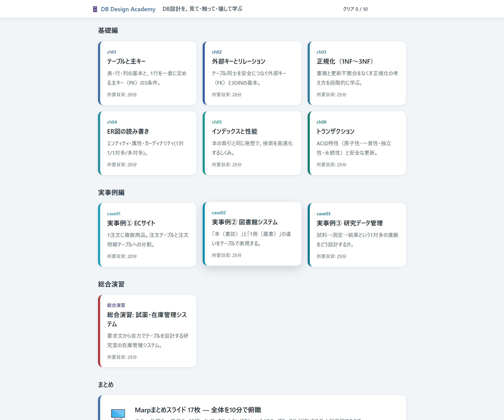Open the ch02 外部キーとリレーション card
Screen dimensions: 504x420
(x=252, y=73)
